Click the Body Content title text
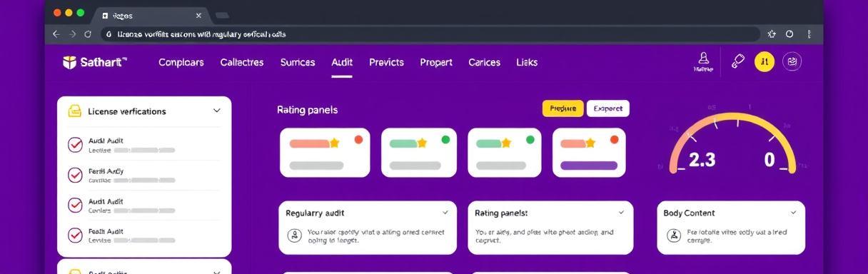Viewport: 868px width, 274px height. coord(689,213)
